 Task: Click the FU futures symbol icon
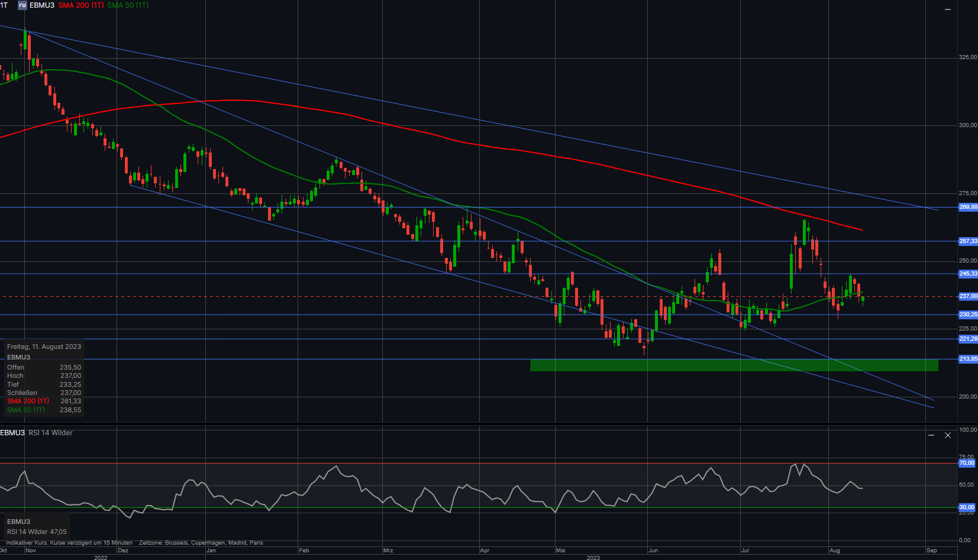[x=22, y=5]
